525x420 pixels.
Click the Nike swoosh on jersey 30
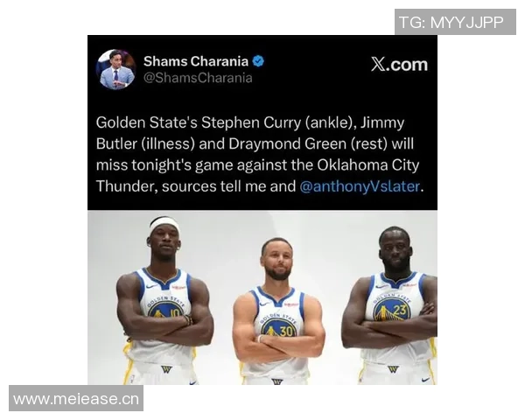pyautogui.click(x=264, y=304)
